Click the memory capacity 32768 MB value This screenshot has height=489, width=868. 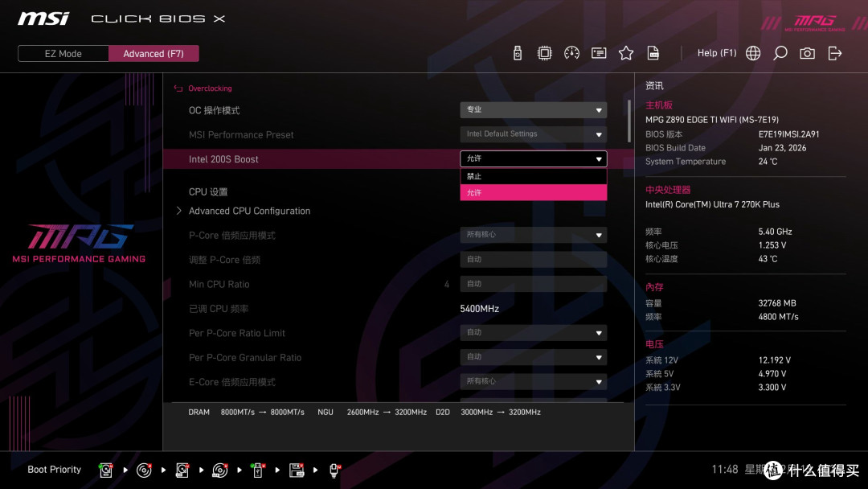(777, 303)
